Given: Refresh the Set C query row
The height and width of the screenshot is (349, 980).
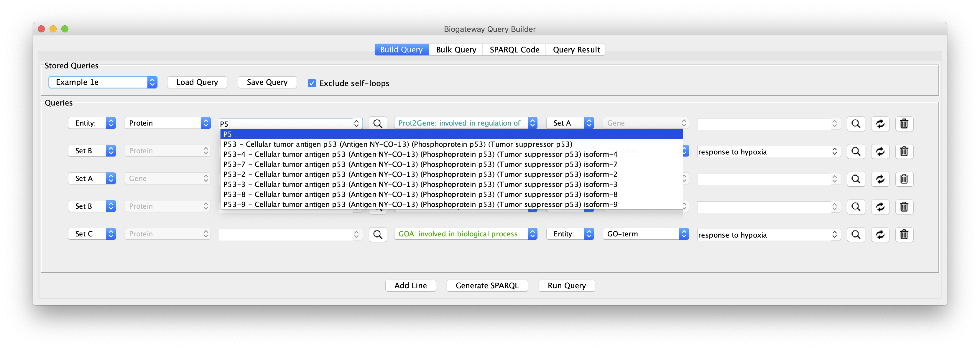Looking at the screenshot, I should click(880, 235).
